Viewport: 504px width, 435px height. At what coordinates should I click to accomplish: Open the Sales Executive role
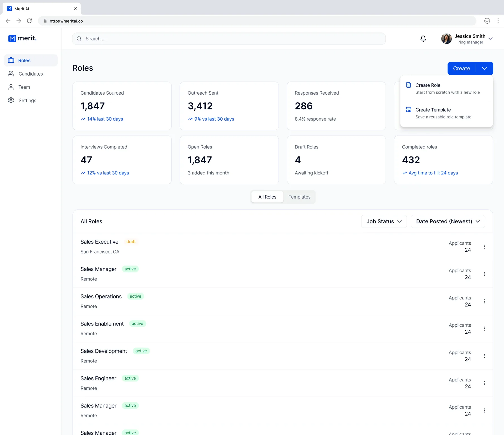tap(99, 242)
